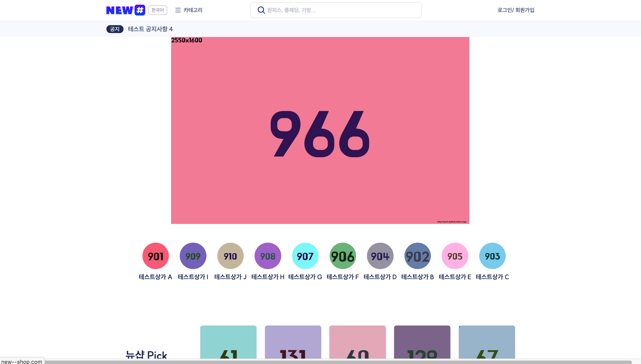641x364 pixels.
Task: Click the horizontal scrollbar at bottom
Action: coord(338,362)
